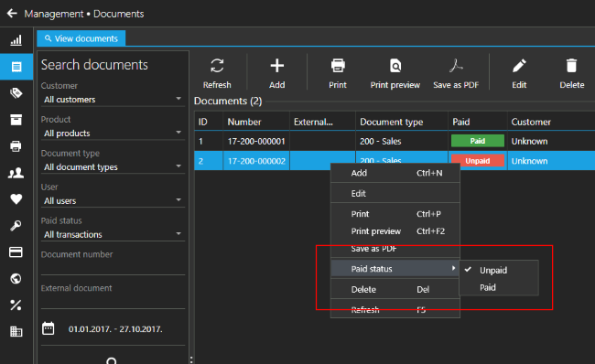Choose Refresh in the context menu
Image resolution: width=595 pixels, height=364 pixels.
[x=395, y=309]
